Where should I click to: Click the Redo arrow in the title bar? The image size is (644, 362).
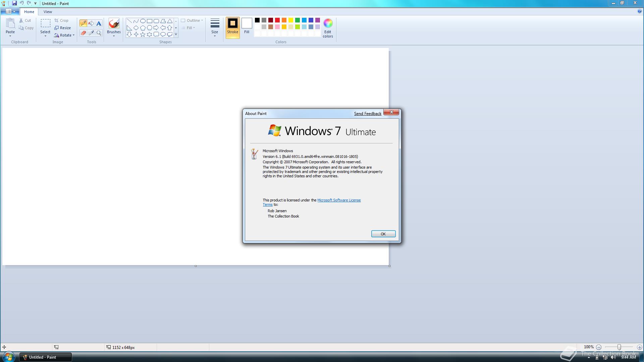tap(29, 3)
